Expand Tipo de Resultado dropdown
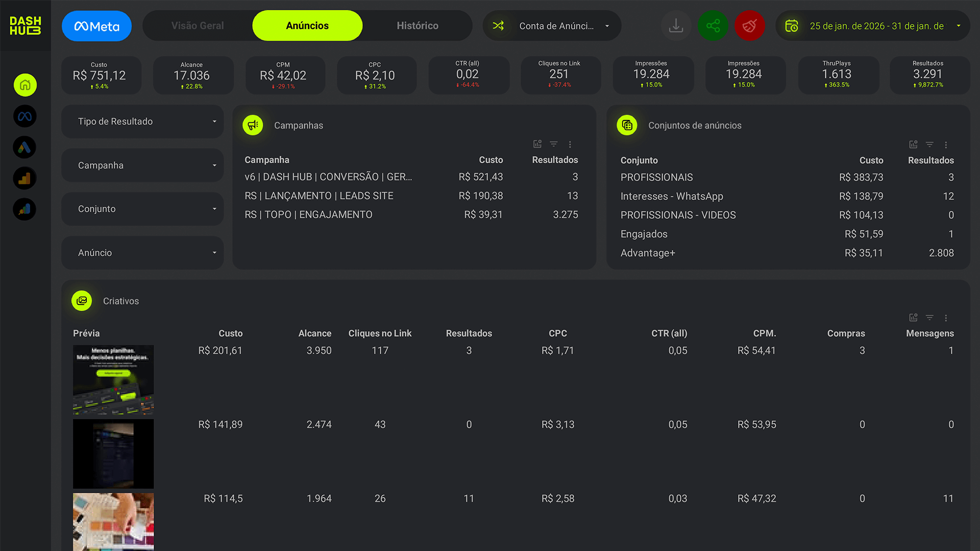 tap(142, 121)
